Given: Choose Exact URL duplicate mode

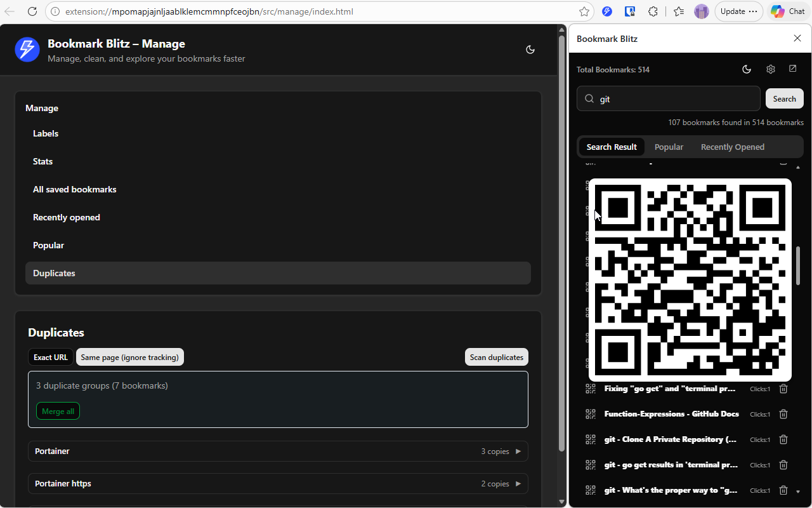Looking at the screenshot, I should coord(51,357).
